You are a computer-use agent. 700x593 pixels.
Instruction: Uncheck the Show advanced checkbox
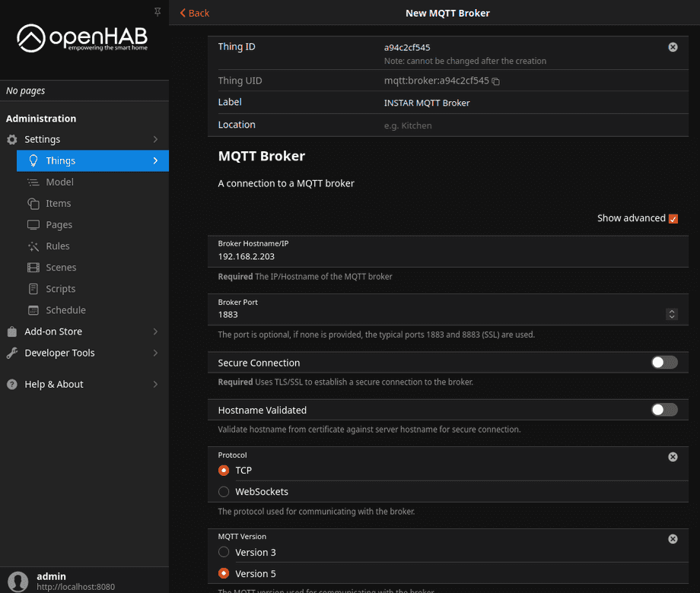[673, 218]
